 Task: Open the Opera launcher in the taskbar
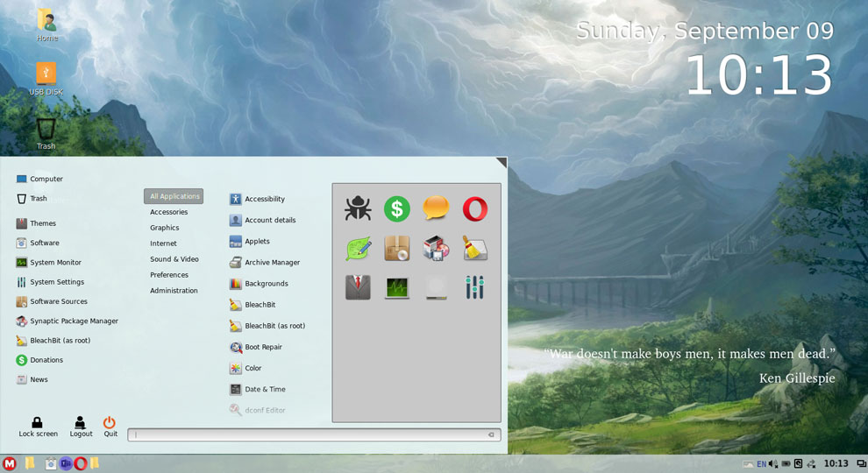(x=81, y=463)
